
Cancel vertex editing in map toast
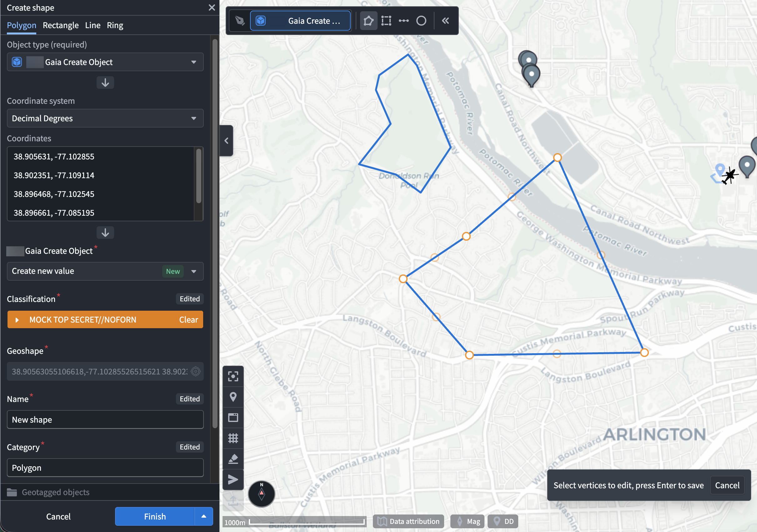tap(727, 485)
